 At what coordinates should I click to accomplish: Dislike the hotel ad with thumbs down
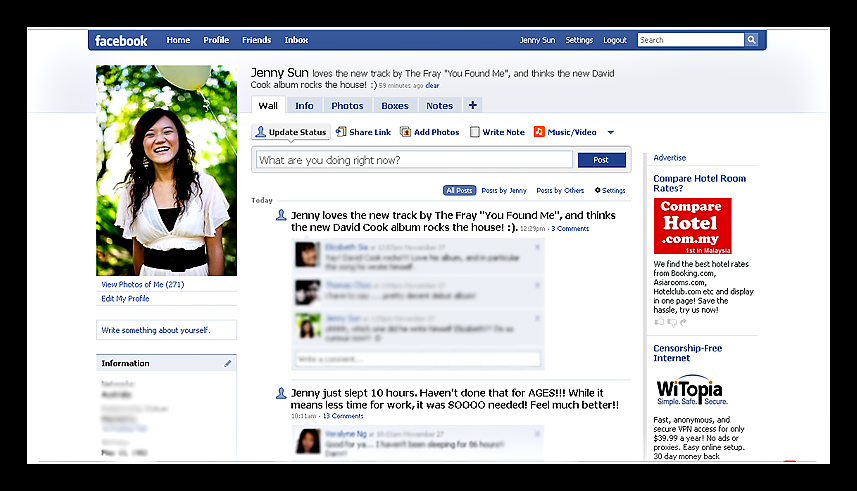click(x=671, y=323)
